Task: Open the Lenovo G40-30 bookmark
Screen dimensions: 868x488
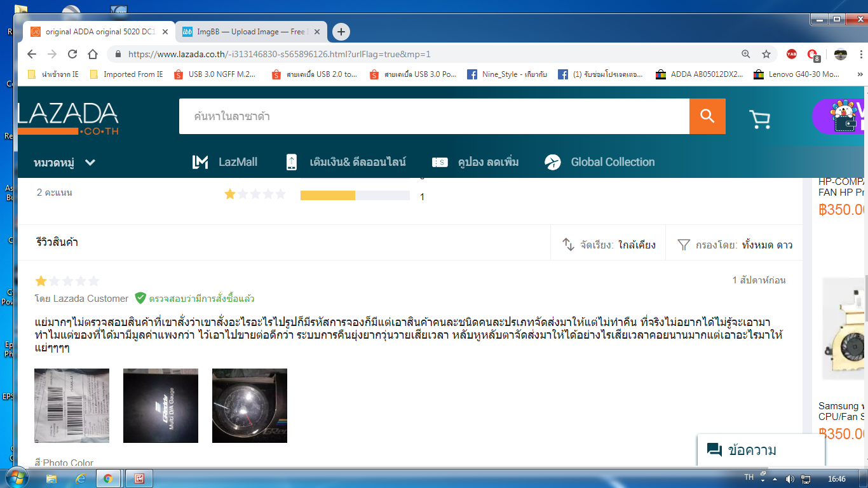Action: point(797,74)
